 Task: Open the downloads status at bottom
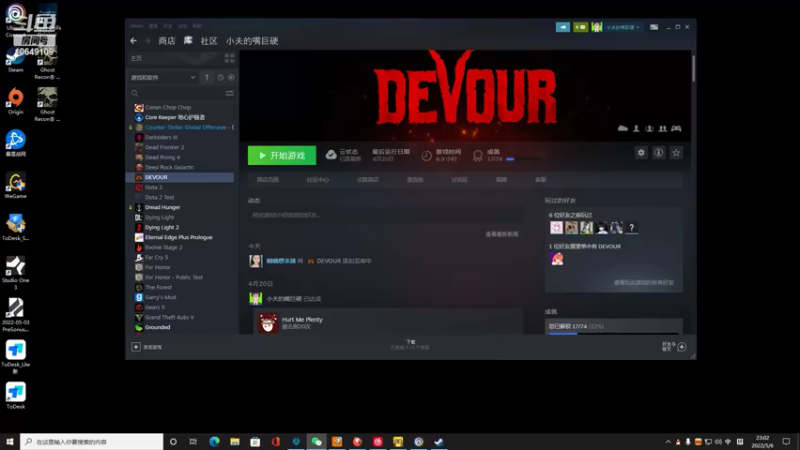[x=410, y=345]
